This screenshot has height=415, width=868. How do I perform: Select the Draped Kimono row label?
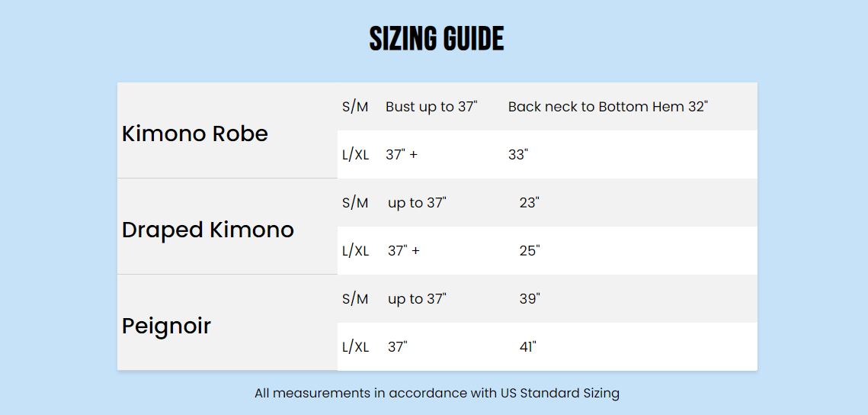coord(208,230)
